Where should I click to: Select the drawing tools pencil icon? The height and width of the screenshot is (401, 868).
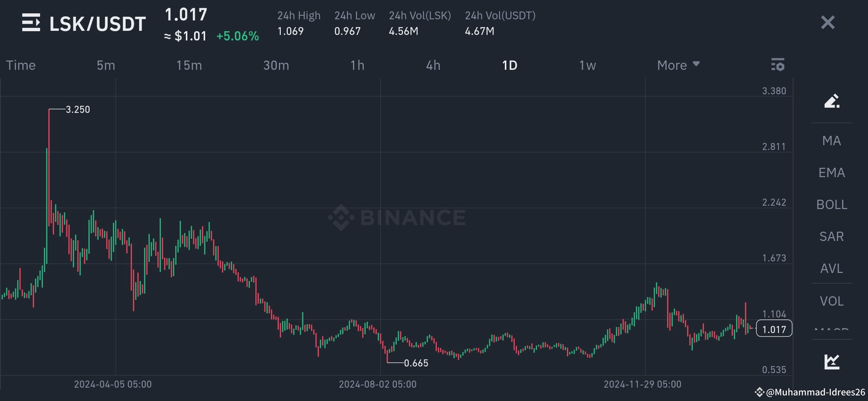pyautogui.click(x=832, y=101)
